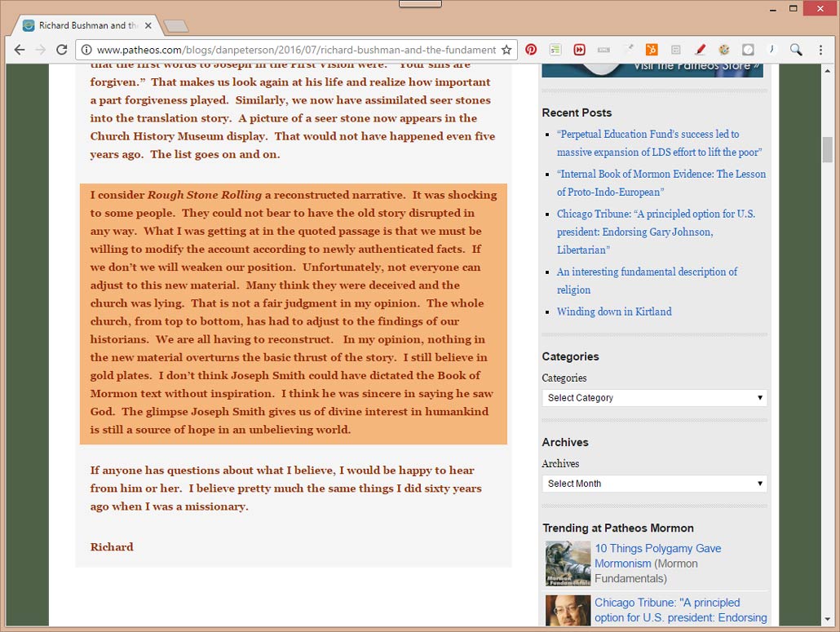This screenshot has height=632, width=840.
Task: Click the magnifying glass extension icon
Action: (x=796, y=50)
